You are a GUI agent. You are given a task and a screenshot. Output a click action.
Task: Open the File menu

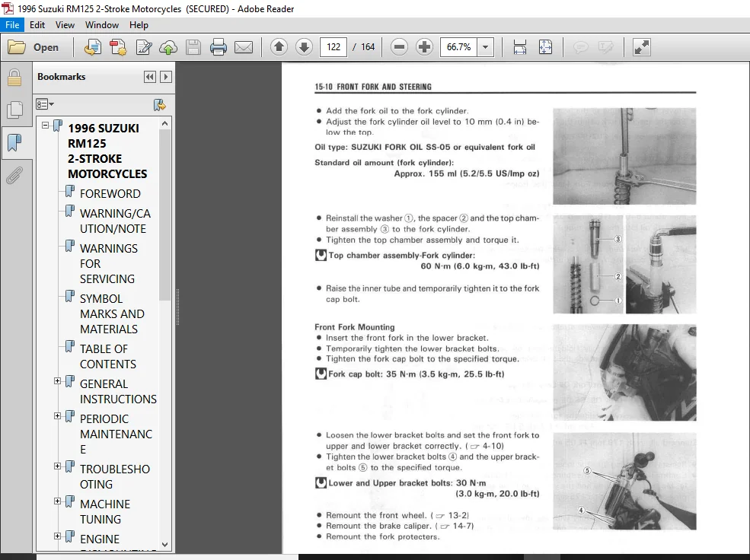[x=12, y=25]
